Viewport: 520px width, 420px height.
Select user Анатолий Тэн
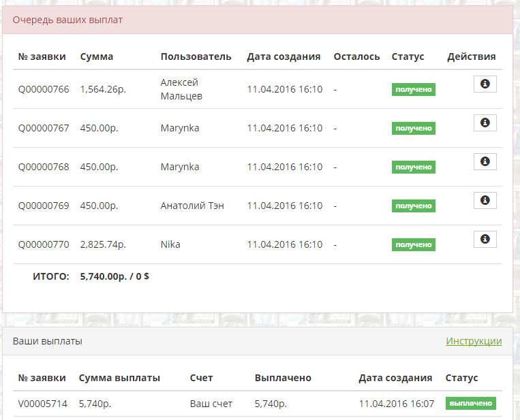[192, 206]
